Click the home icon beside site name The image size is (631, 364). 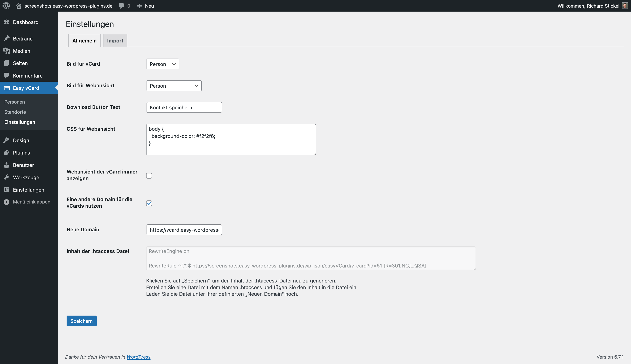(19, 6)
